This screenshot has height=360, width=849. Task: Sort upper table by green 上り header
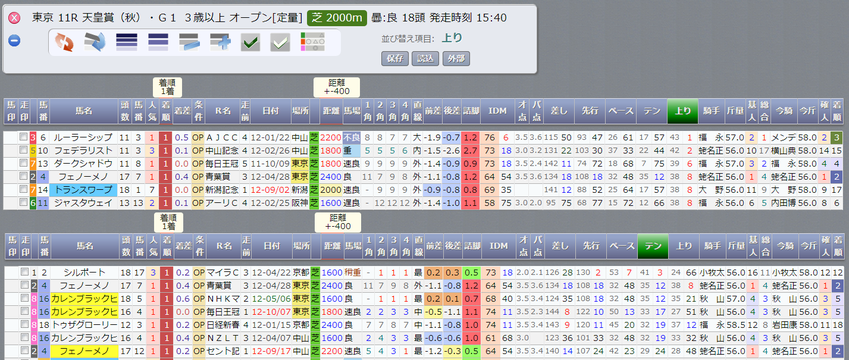coord(683,110)
